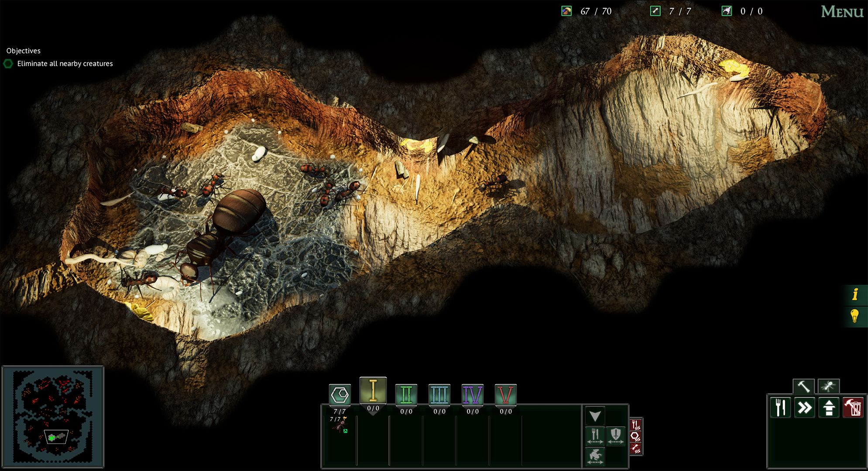Click the minimap to move the view
The height and width of the screenshot is (471, 868).
53,417
